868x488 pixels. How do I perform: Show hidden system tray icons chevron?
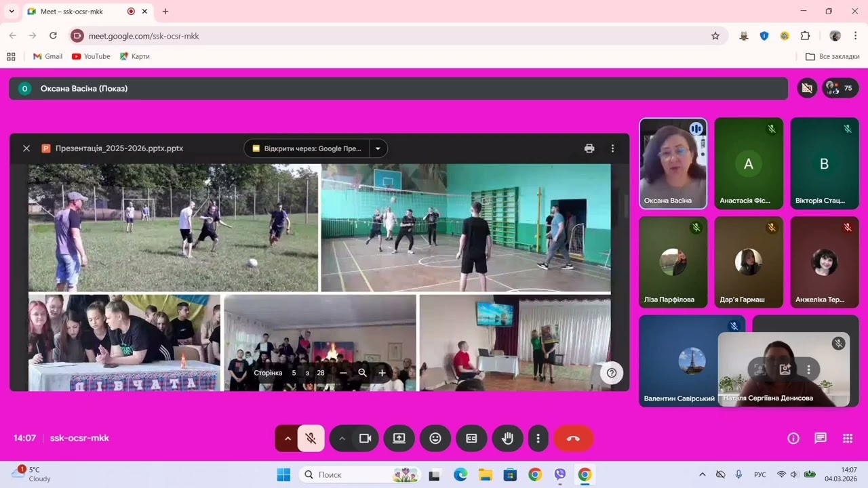point(703,474)
